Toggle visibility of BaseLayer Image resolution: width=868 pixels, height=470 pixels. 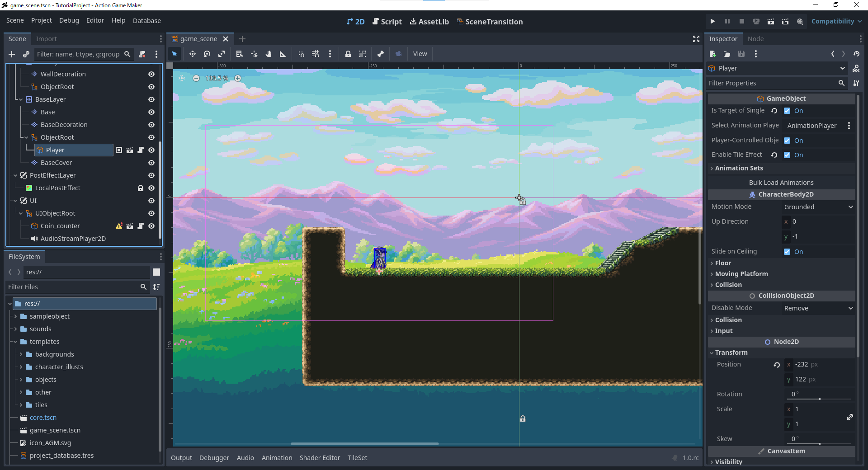pyautogui.click(x=151, y=99)
